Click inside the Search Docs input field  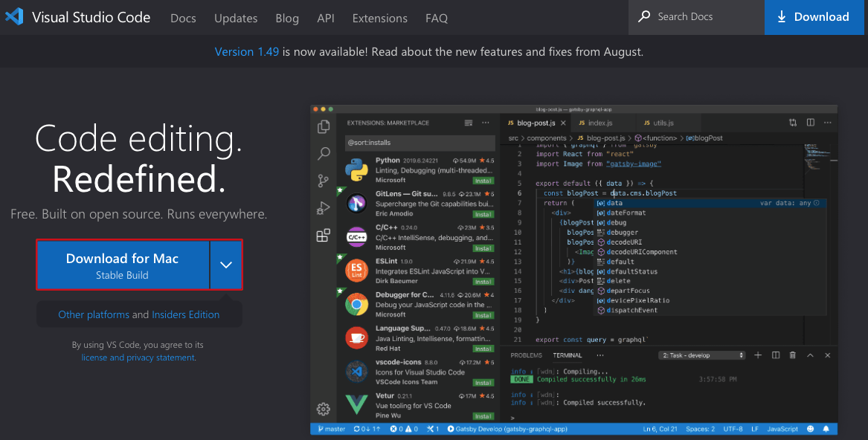695,16
